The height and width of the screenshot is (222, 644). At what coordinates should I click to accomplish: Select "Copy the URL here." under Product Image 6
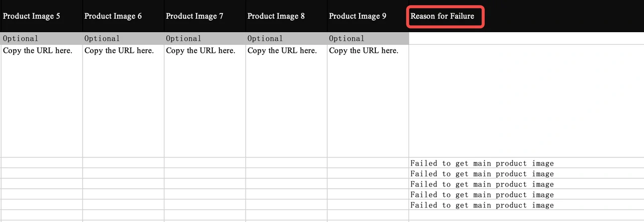(119, 51)
